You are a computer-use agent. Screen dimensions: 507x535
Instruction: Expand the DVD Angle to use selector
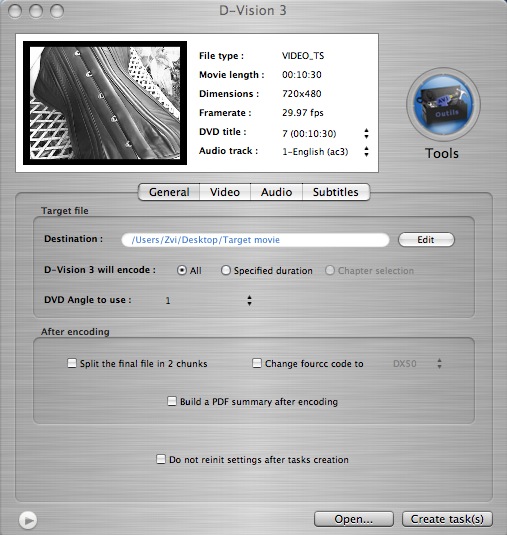(208, 301)
